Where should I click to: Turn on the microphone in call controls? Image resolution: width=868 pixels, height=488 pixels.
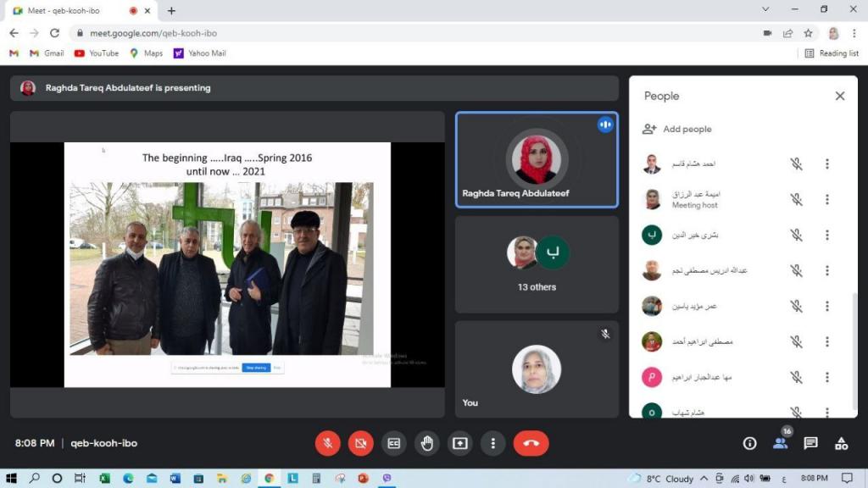tap(327, 443)
